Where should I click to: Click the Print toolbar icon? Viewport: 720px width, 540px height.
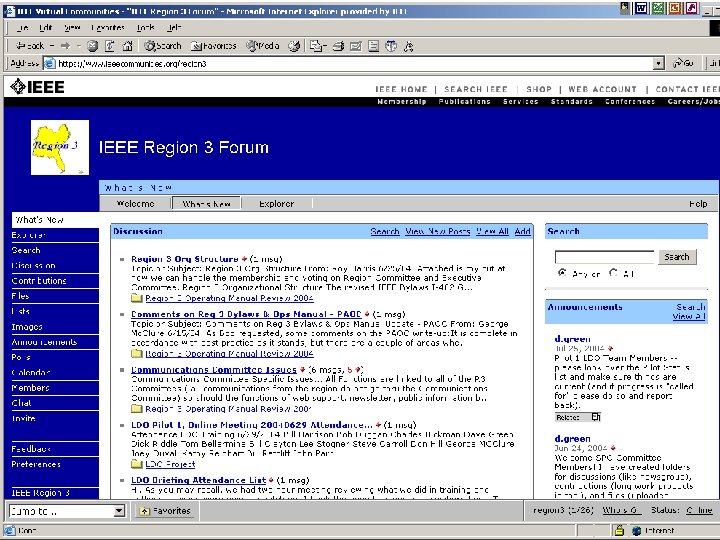pyautogui.click(x=338, y=46)
